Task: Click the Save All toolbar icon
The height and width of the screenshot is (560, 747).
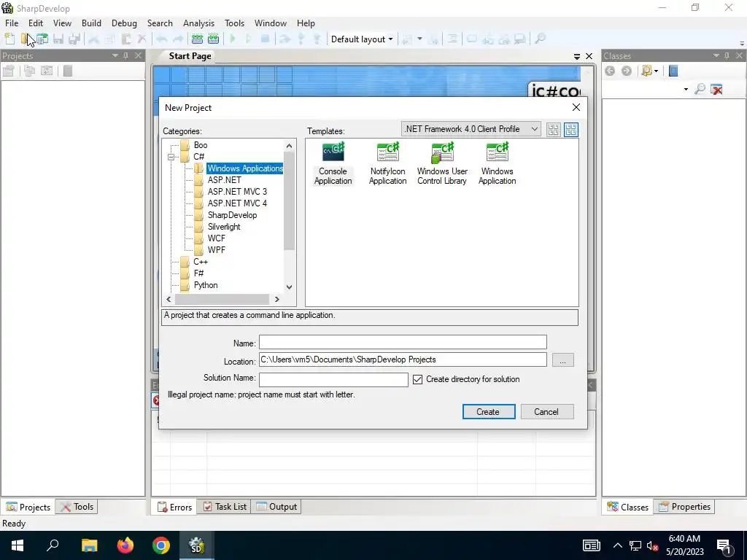Action: pyautogui.click(x=74, y=39)
